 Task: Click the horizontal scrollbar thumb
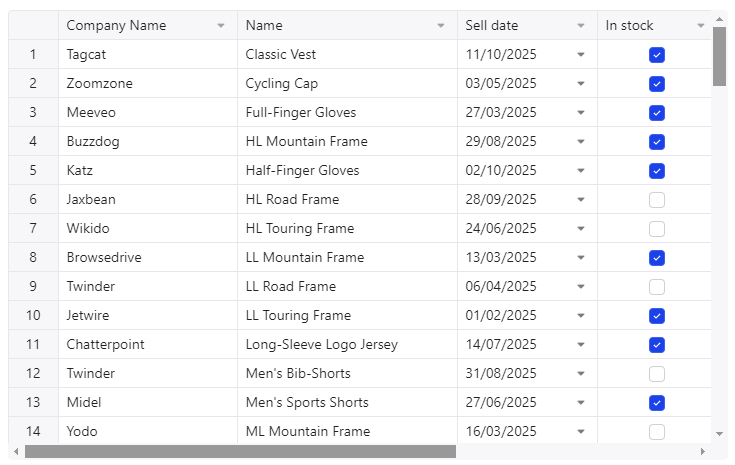[x=240, y=452]
